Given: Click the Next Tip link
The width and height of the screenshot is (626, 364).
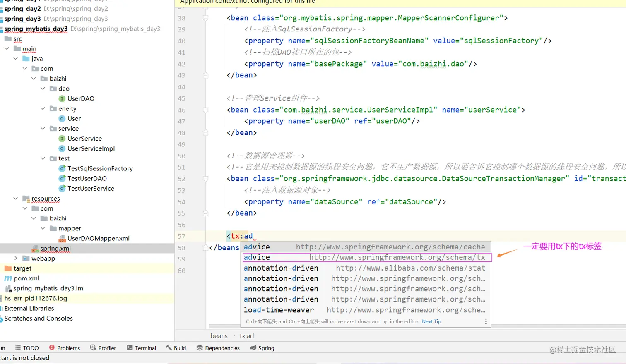Looking at the screenshot, I should click(431, 321).
